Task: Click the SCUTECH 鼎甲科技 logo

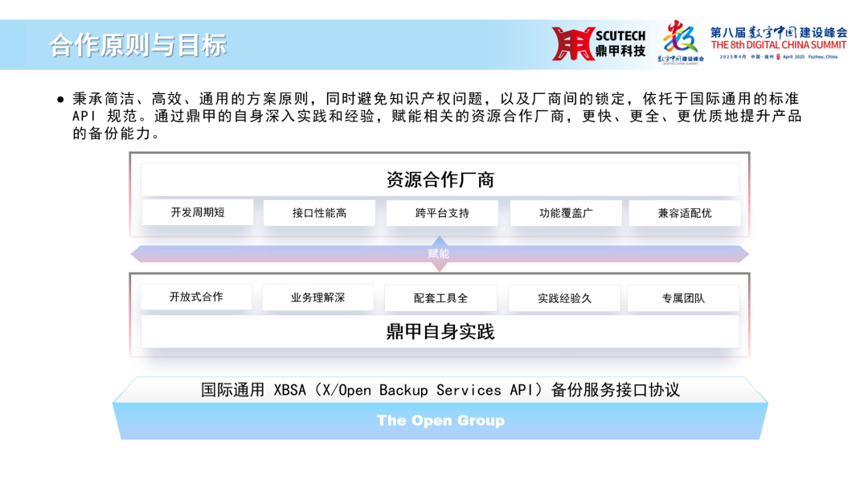Action: [599, 43]
